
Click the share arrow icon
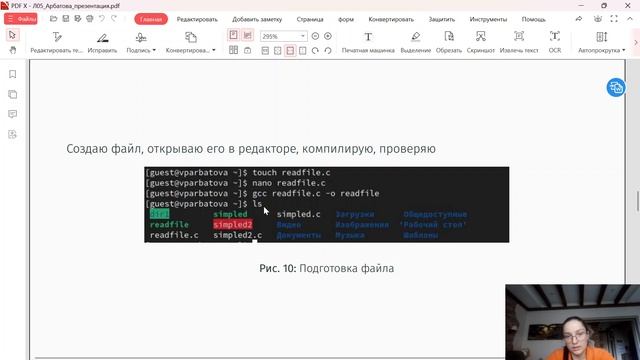(x=579, y=19)
